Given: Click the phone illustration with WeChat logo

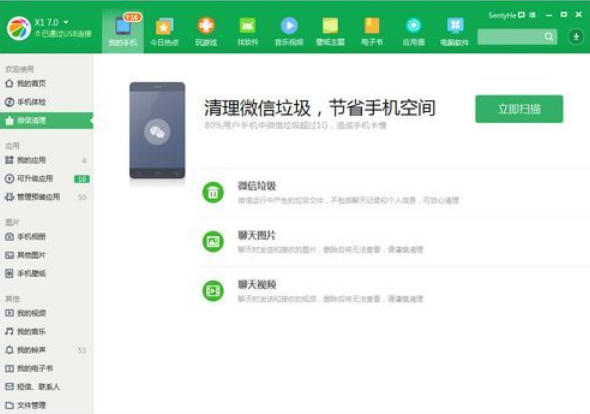Looking at the screenshot, I should 157,130.
